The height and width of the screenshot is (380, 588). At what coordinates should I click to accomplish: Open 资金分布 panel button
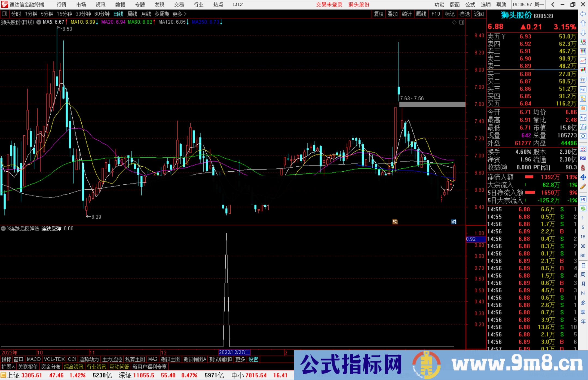(51, 367)
